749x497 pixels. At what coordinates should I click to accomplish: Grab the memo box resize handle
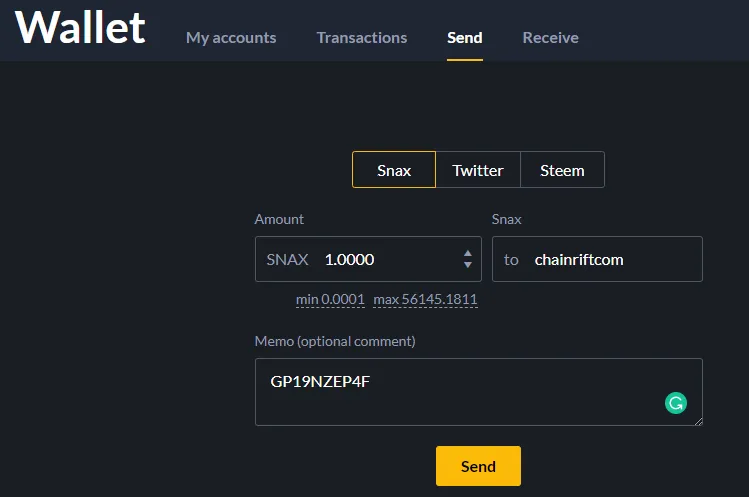tap(698, 421)
